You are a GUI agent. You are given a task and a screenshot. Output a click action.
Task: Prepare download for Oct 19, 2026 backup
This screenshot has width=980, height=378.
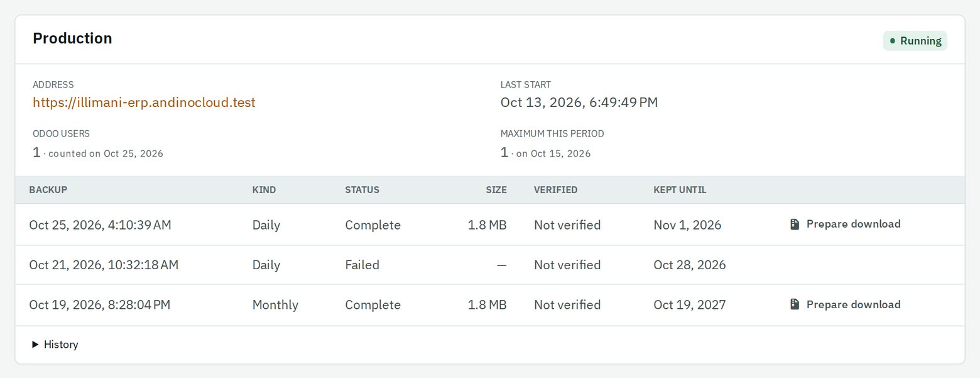click(845, 304)
